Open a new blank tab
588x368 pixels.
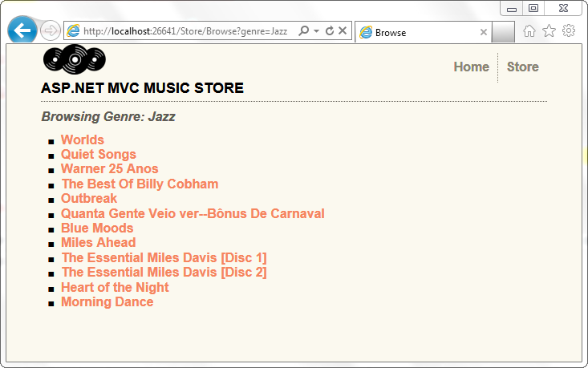tap(503, 32)
